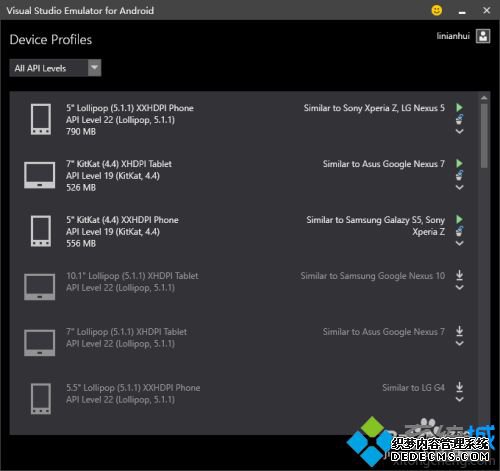The height and width of the screenshot is (471, 500).
Task: Click tablet icon of 7" KitKat XHDPI Tablet
Action: click(39, 175)
